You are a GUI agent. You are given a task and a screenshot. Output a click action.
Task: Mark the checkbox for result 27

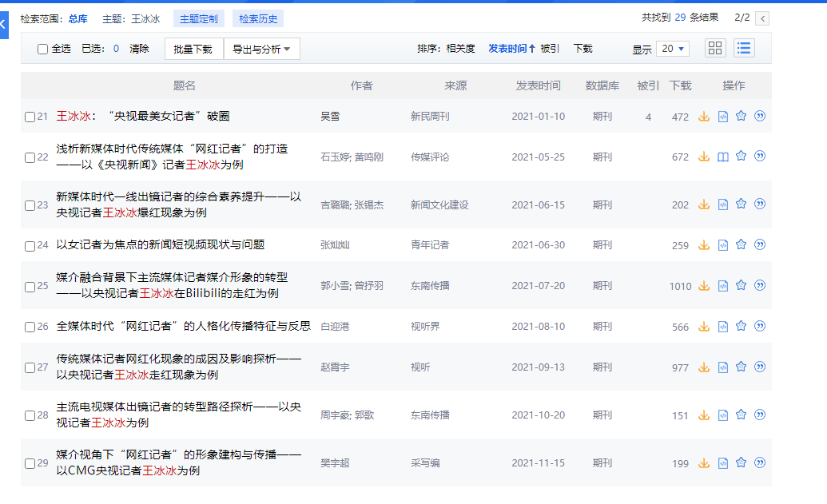pyautogui.click(x=30, y=368)
